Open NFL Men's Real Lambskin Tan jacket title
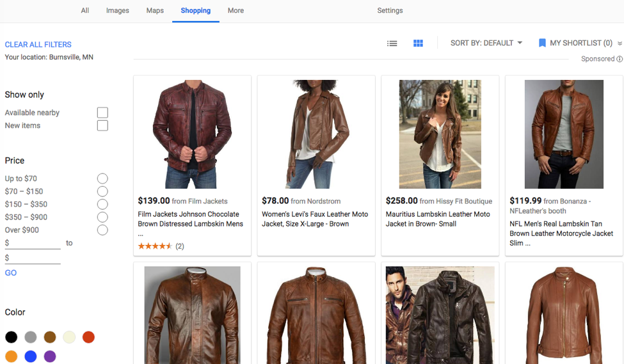 [561, 233]
